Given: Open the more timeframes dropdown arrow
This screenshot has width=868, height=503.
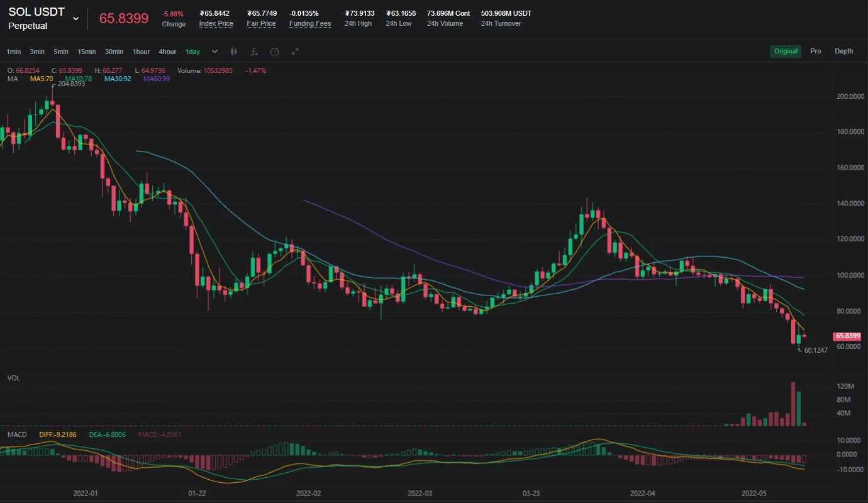Looking at the screenshot, I should click(x=214, y=52).
